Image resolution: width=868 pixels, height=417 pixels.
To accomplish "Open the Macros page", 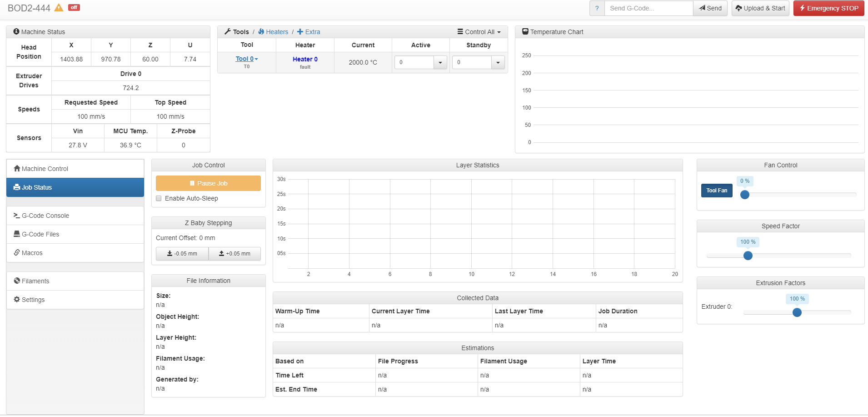I will [75, 253].
